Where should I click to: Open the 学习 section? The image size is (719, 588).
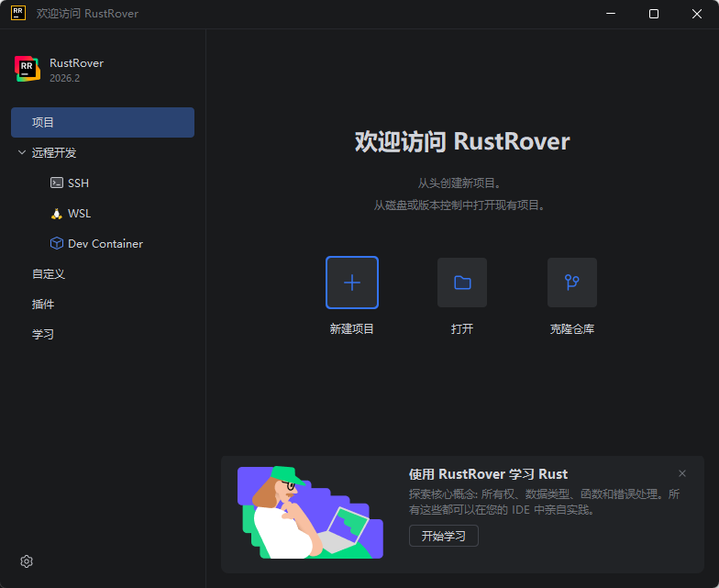point(43,334)
